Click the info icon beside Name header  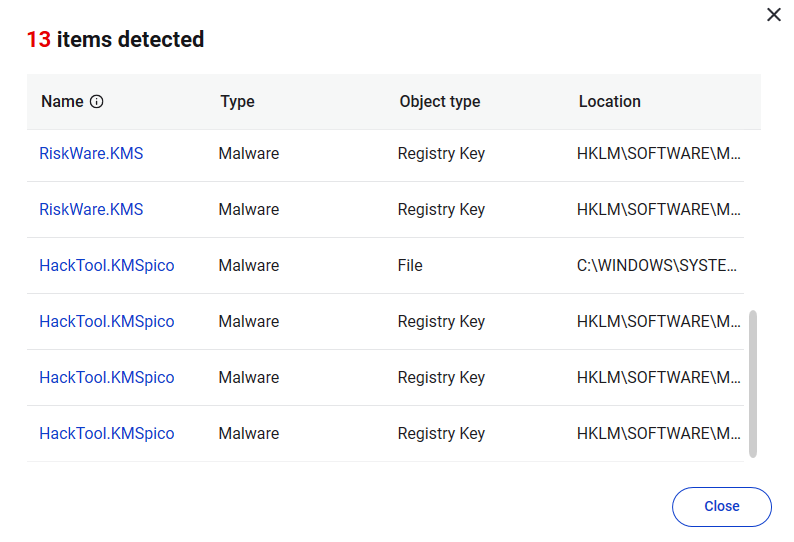[97, 102]
